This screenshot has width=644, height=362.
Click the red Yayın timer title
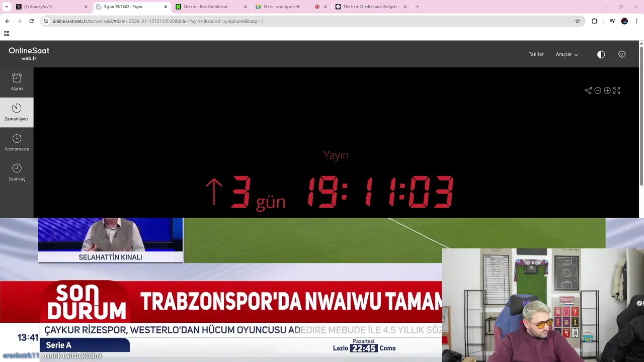point(336,155)
